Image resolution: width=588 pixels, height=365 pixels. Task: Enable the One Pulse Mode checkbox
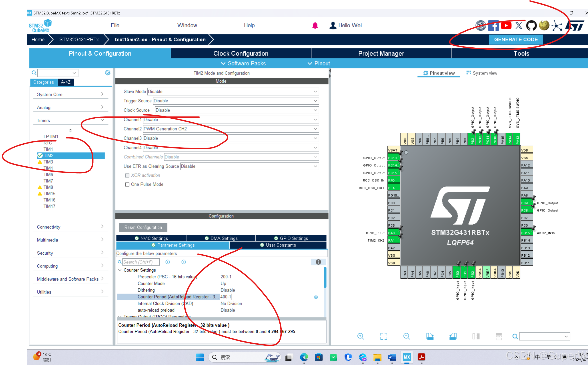[x=127, y=185]
